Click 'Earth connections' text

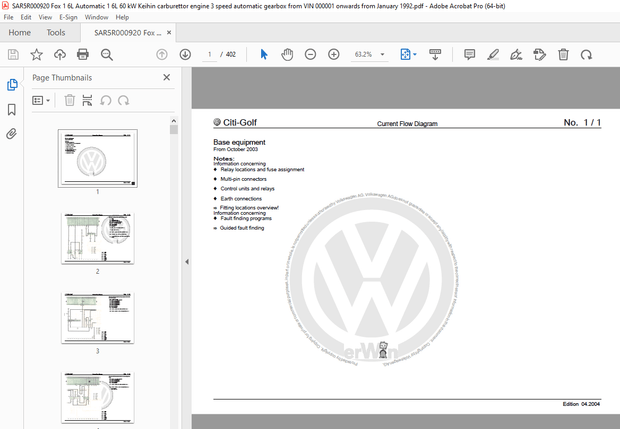click(241, 198)
